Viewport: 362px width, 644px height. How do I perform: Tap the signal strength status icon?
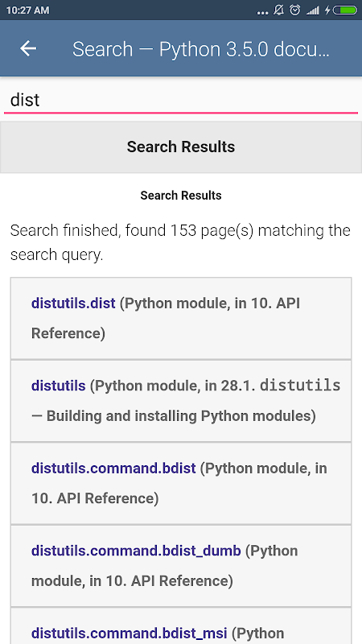click(312, 10)
